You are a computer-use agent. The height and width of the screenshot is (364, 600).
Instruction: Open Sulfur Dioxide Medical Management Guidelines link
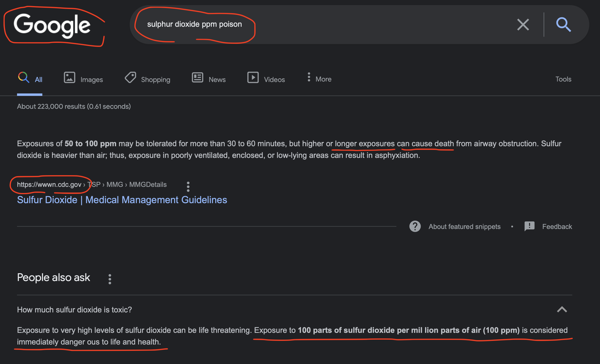122,200
